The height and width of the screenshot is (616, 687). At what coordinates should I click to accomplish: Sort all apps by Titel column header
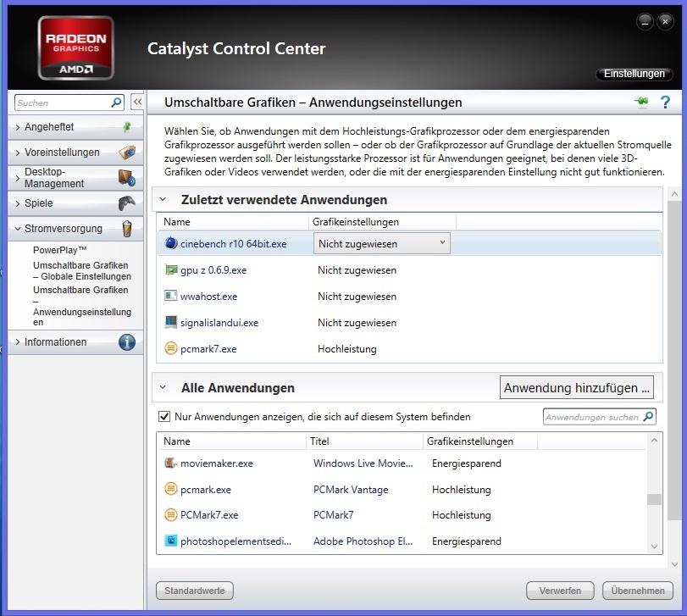click(363, 441)
